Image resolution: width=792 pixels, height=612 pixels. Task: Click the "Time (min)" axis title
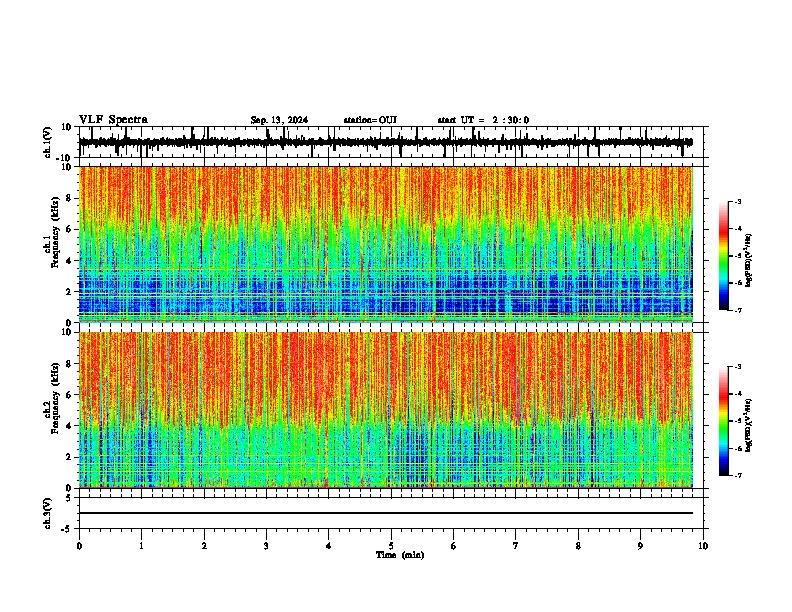(x=400, y=555)
